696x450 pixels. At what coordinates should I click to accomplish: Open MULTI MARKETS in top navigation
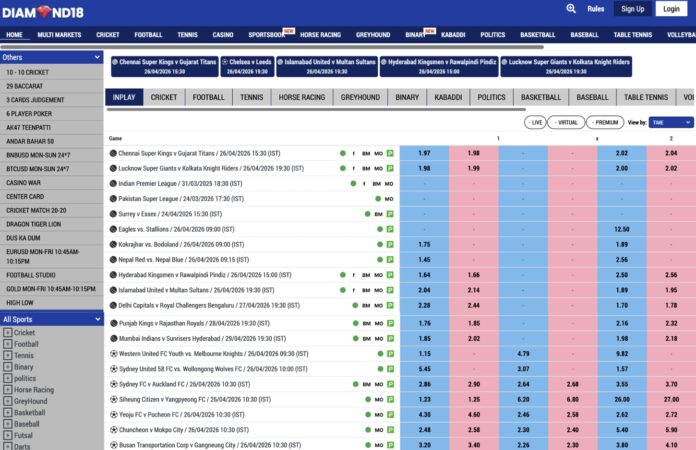[x=59, y=35]
